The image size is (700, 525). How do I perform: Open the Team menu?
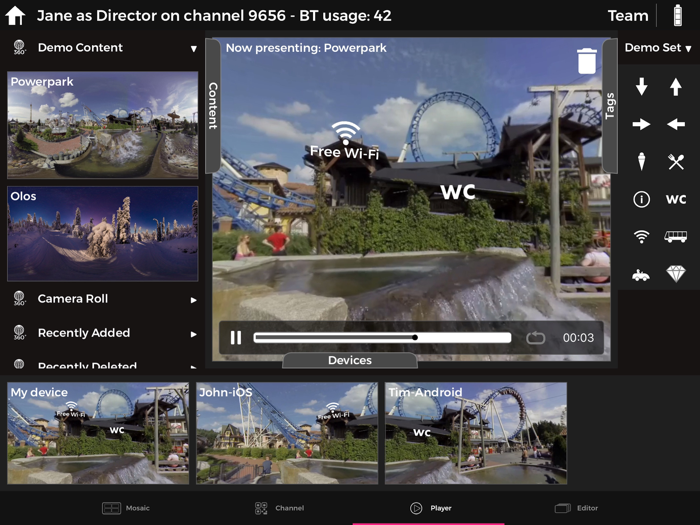point(628,16)
